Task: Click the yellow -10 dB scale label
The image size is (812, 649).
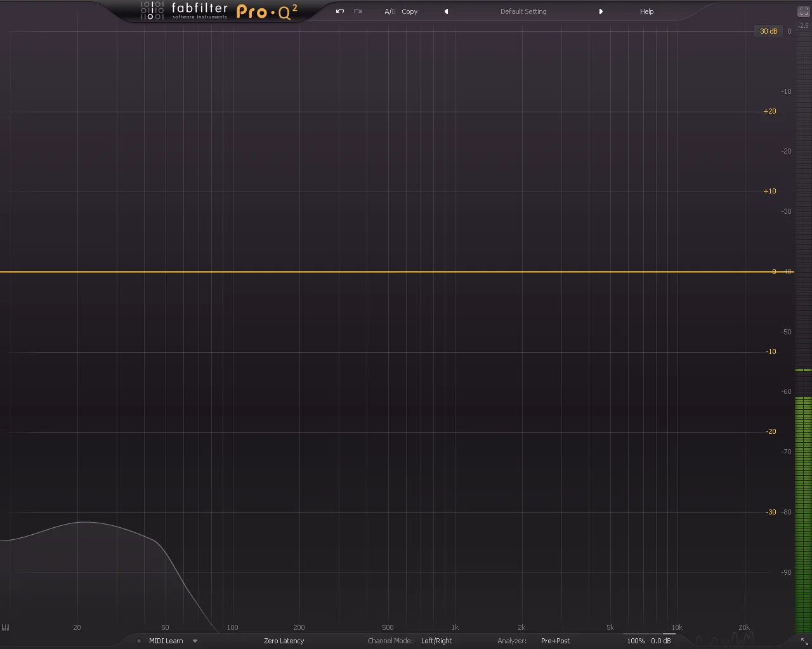Action: (771, 351)
